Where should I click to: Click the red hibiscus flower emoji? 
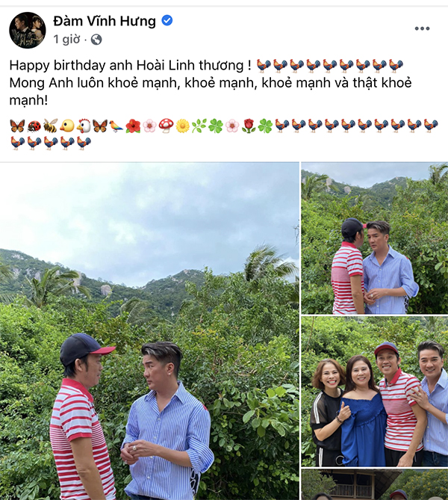point(133,126)
